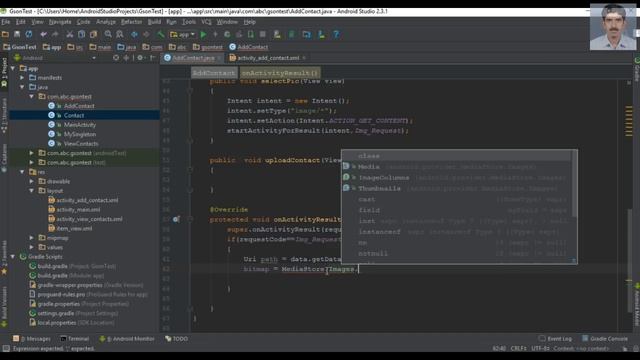This screenshot has width=640, height=360.
Task: Click AddContact breadcrumb in navigation bar
Action: pos(249,47)
